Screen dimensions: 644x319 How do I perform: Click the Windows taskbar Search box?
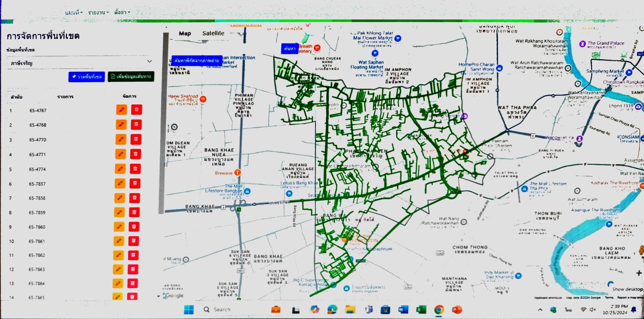coord(222,309)
